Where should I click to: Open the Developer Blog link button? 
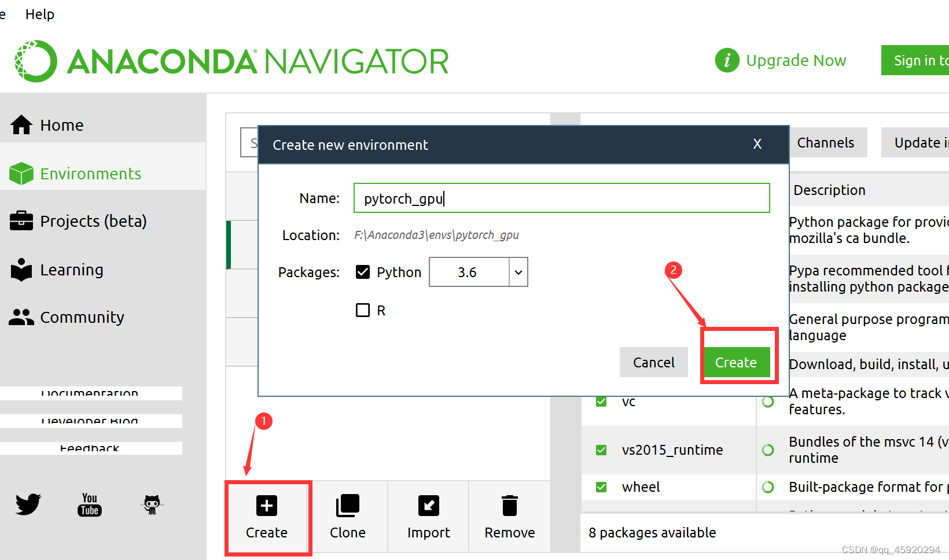tap(91, 421)
